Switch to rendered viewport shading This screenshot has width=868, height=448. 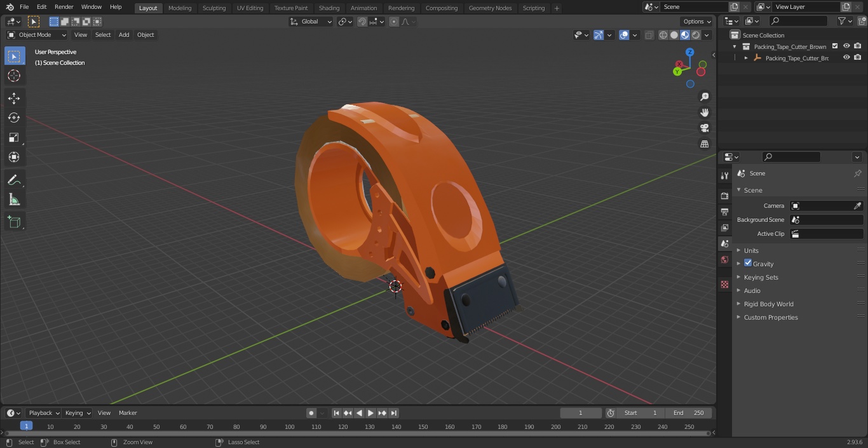(x=696, y=35)
